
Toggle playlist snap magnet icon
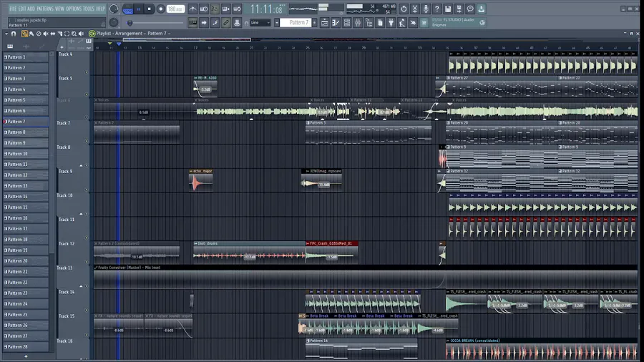tap(14, 34)
